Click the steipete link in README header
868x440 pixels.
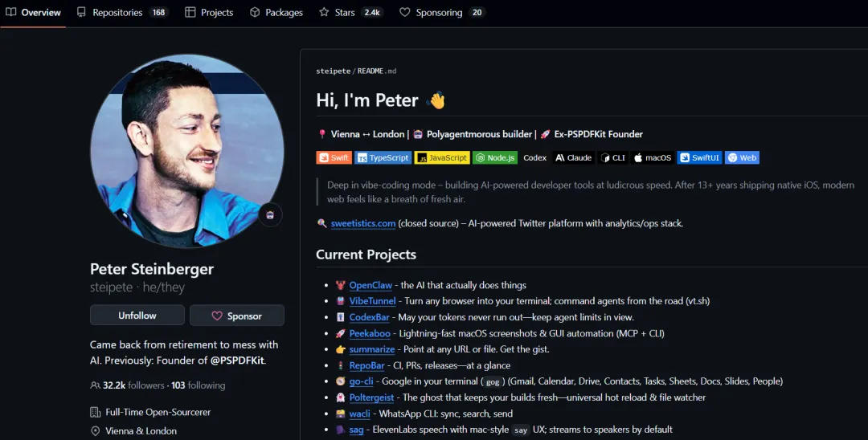coord(334,71)
